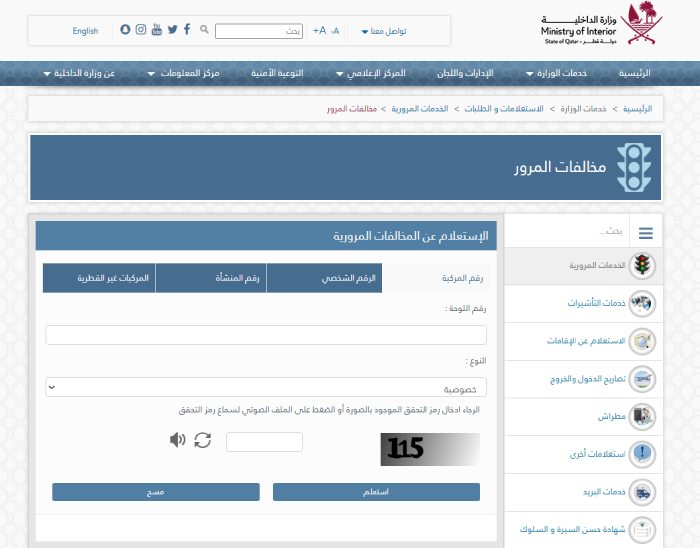The height and width of the screenshot is (548, 700).
Task: Click the تصاريح الدخول والخروج sidebar icon
Action: tap(642, 379)
